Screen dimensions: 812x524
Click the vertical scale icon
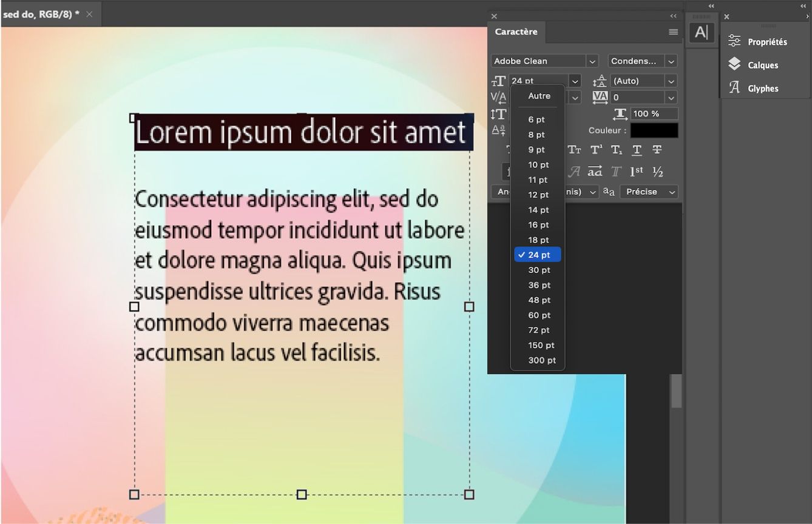click(498, 114)
